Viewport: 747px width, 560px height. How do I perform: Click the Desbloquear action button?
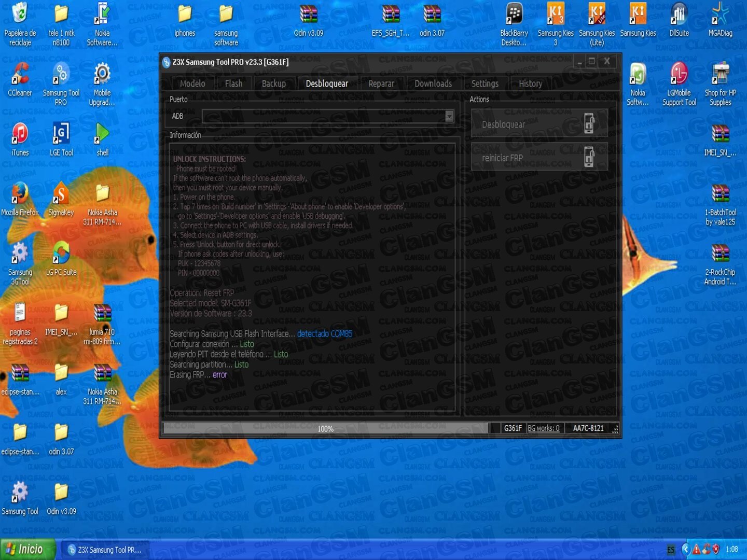[x=539, y=124]
